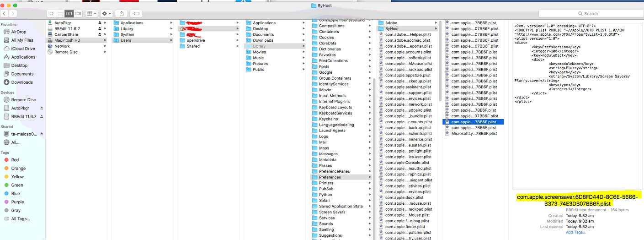
Task: Open the Action gear menu
Action: coord(106,14)
